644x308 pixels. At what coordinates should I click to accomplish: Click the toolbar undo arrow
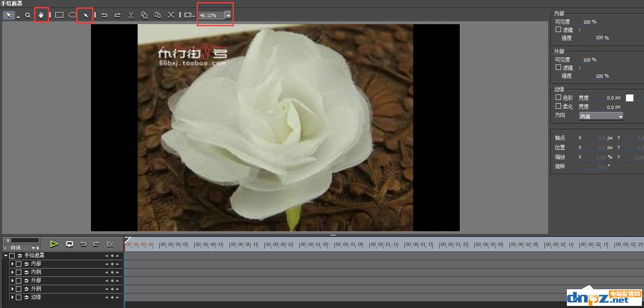click(104, 15)
